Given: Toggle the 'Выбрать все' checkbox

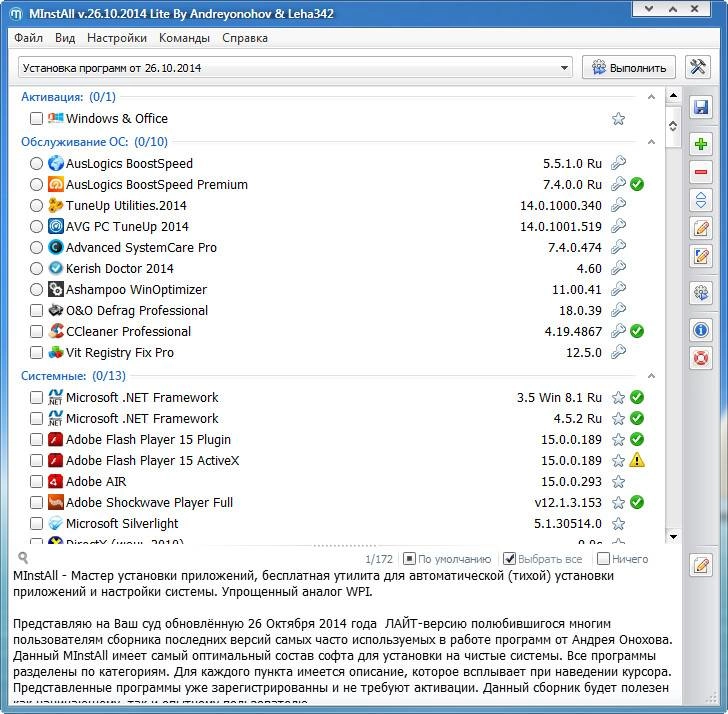Looking at the screenshot, I should pos(509,558).
